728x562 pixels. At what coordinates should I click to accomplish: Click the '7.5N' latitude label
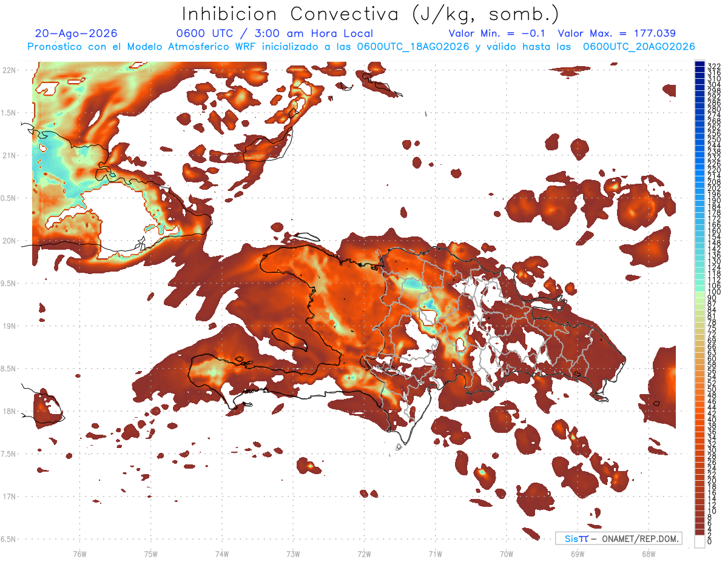8,453
